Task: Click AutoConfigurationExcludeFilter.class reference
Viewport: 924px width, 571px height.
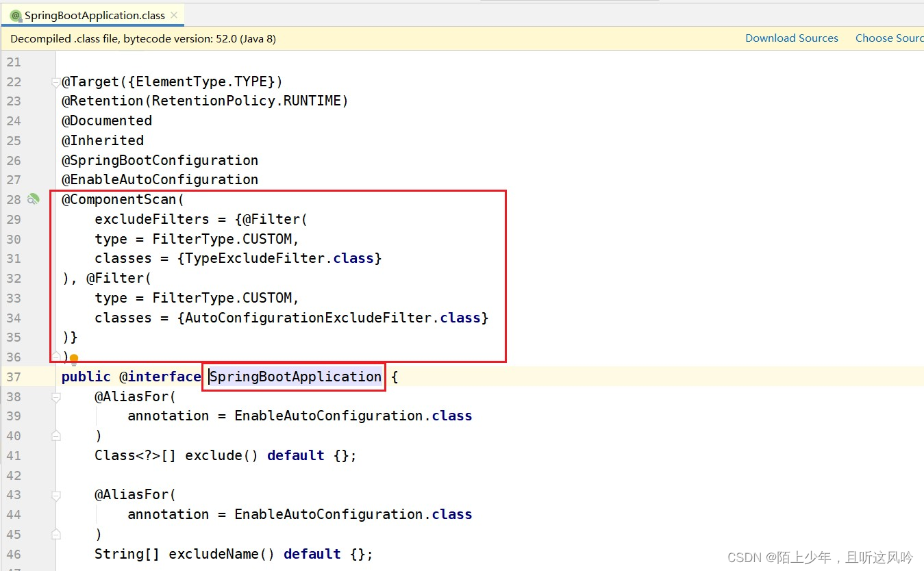Action: [x=333, y=318]
